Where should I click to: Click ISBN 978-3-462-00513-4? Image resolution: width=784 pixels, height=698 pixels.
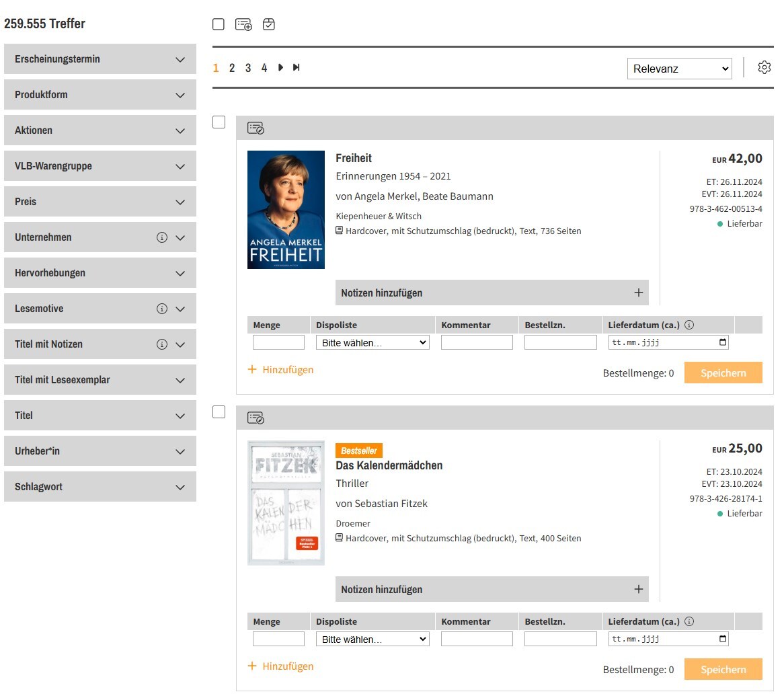coord(726,208)
